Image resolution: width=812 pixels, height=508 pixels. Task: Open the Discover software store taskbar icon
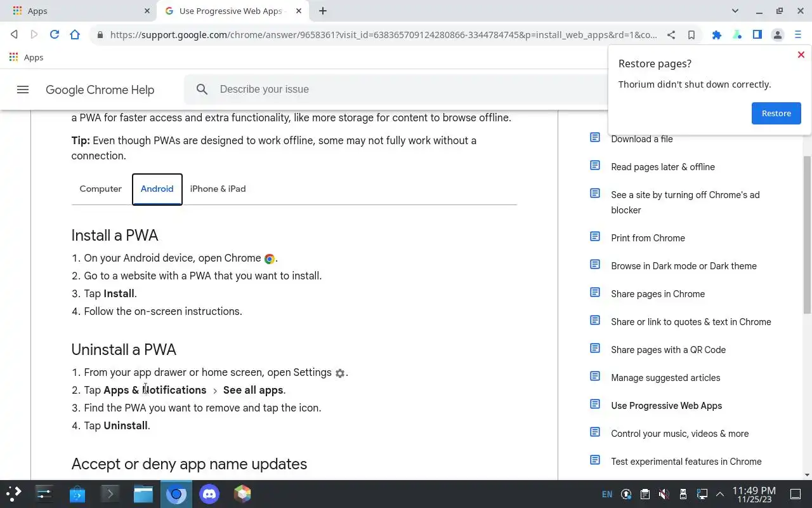[x=77, y=494]
